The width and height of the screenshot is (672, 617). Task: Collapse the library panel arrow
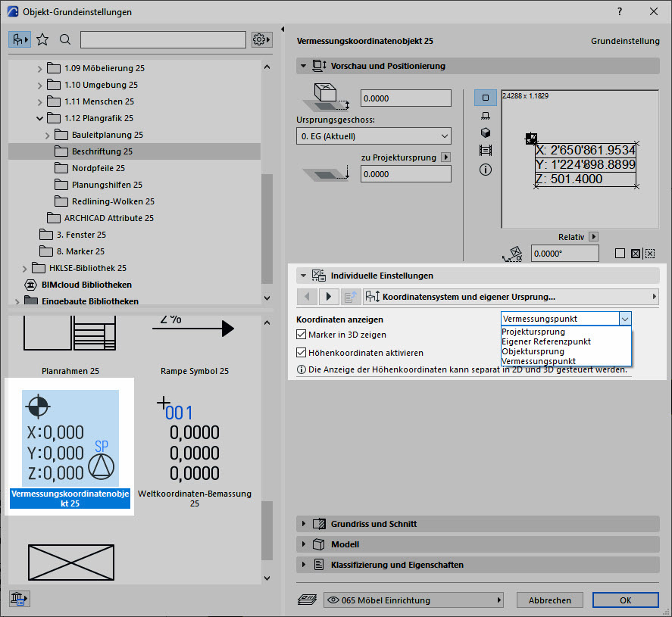pyautogui.click(x=283, y=29)
